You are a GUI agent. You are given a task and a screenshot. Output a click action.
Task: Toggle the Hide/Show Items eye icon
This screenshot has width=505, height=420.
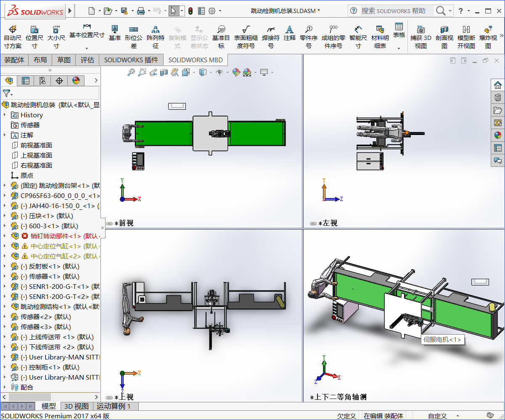[219, 73]
